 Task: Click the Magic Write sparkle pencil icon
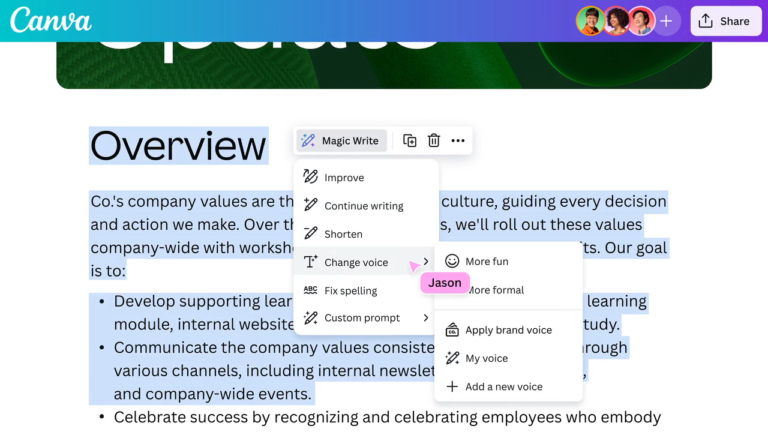pyautogui.click(x=308, y=141)
